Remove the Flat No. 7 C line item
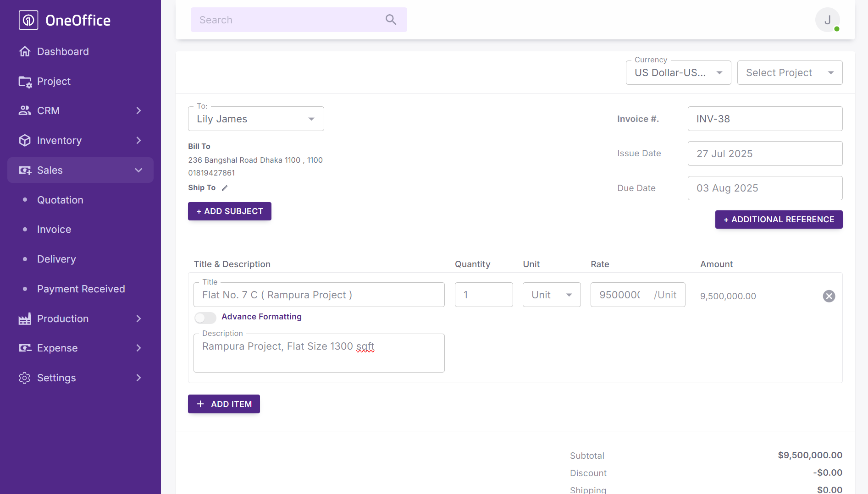This screenshot has width=868, height=494. pyautogui.click(x=829, y=296)
